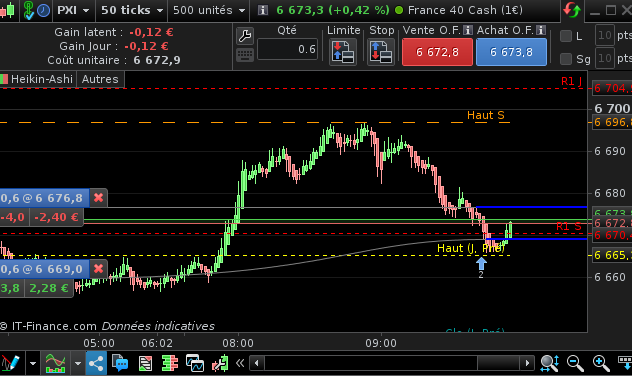Image resolution: width=632 pixels, height=376 pixels.
Task: Click the Coût unitaire value 6 672,9
Action: pos(157,60)
